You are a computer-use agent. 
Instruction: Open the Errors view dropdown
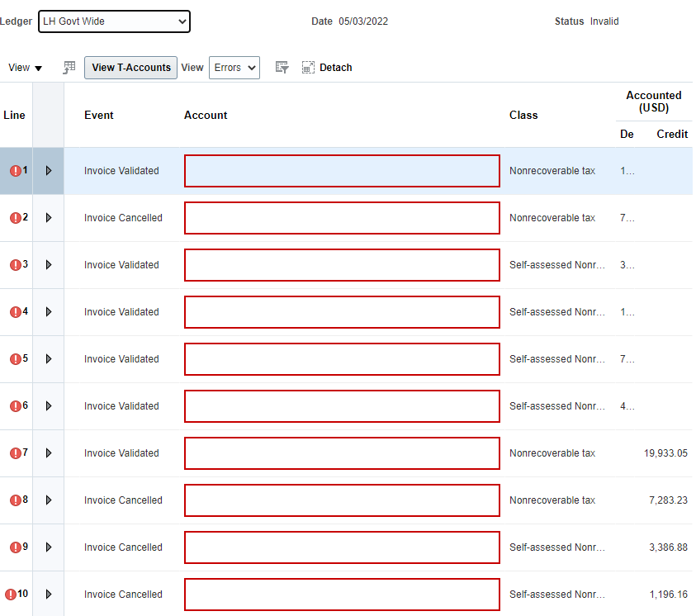click(234, 67)
